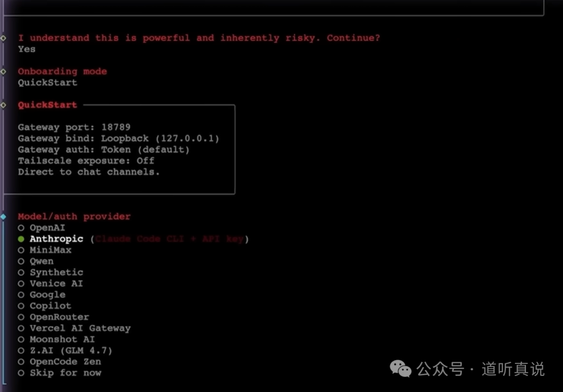Screen dimensions: 563x392
Task: Pick Venice AI from provider list
Action: click(x=51, y=283)
